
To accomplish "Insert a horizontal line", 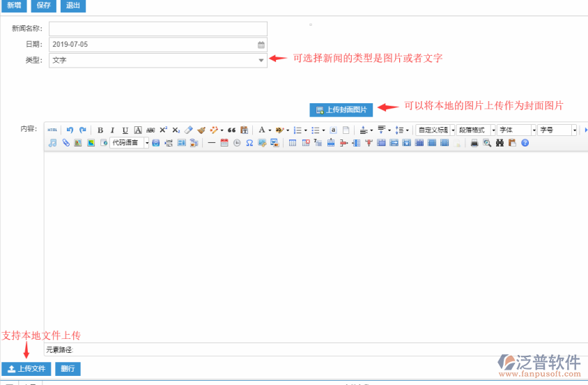I will point(212,142).
